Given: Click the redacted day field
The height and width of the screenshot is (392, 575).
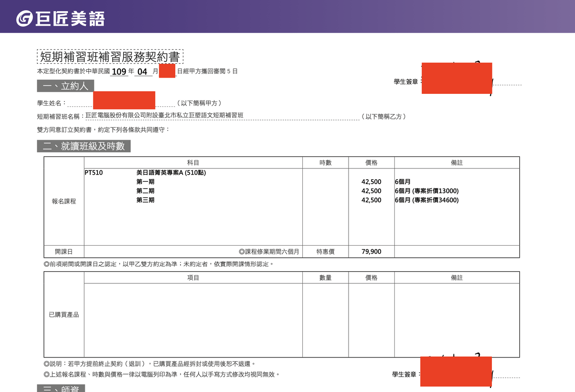Looking at the screenshot, I should tap(167, 71).
